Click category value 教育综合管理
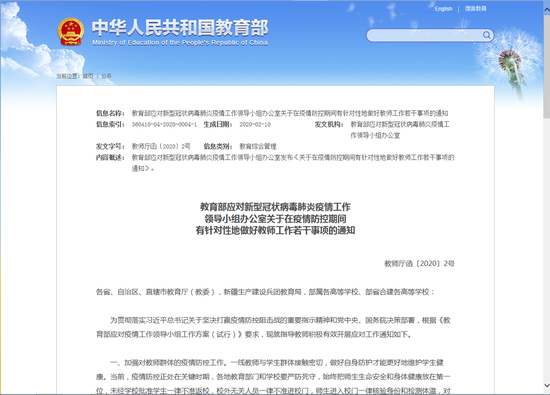Screen dimensions: 550x395 pos(258,146)
